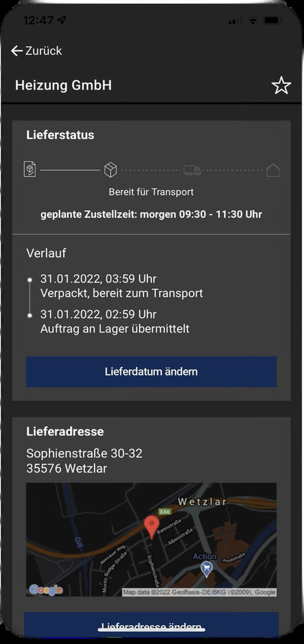304x644 pixels.
Task: Select the 02:59 Uhr history entry
Action: click(115, 321)
